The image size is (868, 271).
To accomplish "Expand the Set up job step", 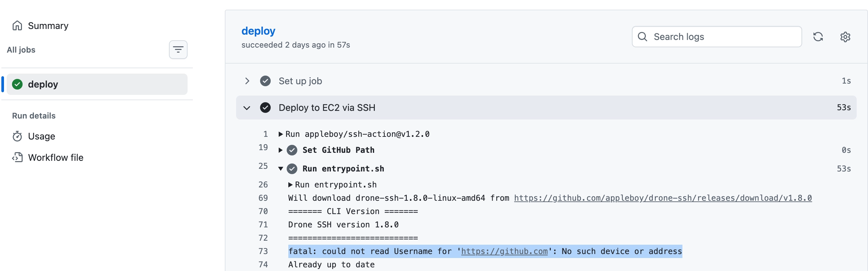I will [x=247, y=81].
